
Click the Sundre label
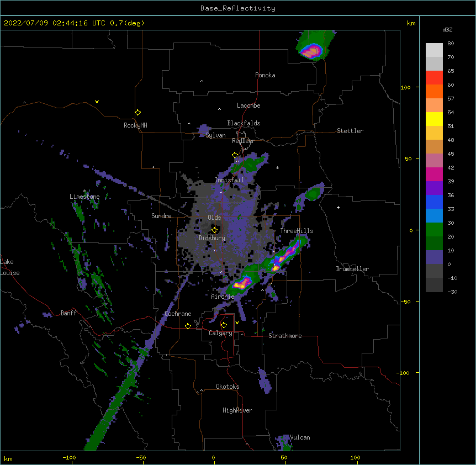pos(161,216)
